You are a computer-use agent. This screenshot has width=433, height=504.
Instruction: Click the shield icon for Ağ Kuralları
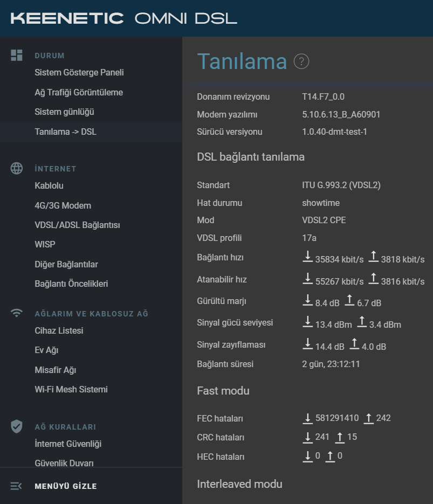[16, 426]
